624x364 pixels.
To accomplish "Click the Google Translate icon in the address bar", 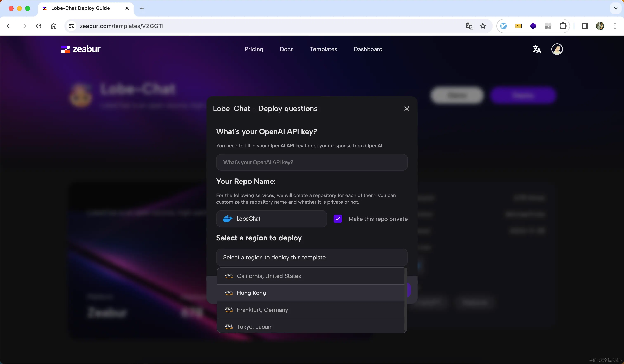I will tap(469, 26).
